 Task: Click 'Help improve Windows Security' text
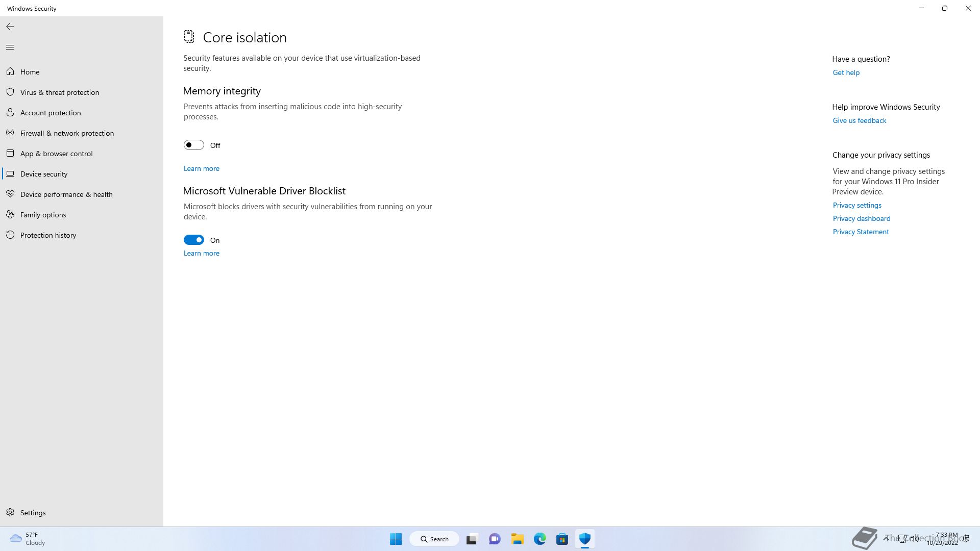click(886, 107)
